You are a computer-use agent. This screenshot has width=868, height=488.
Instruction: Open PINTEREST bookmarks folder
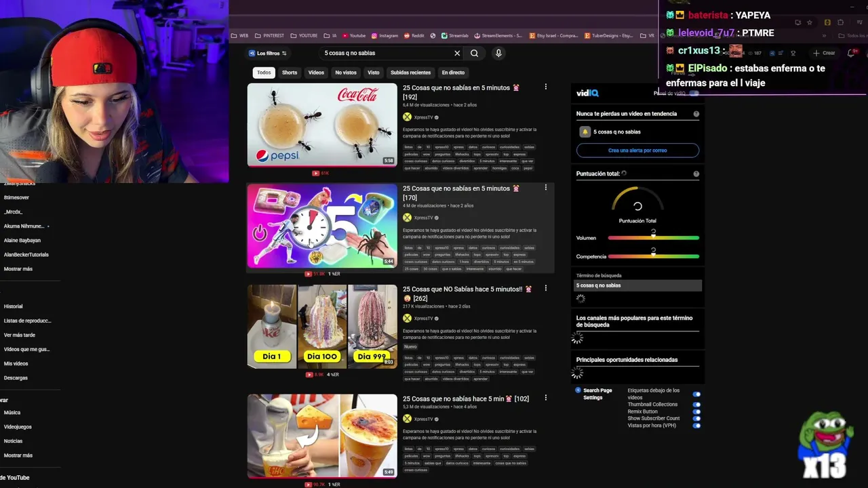[269, 36]
